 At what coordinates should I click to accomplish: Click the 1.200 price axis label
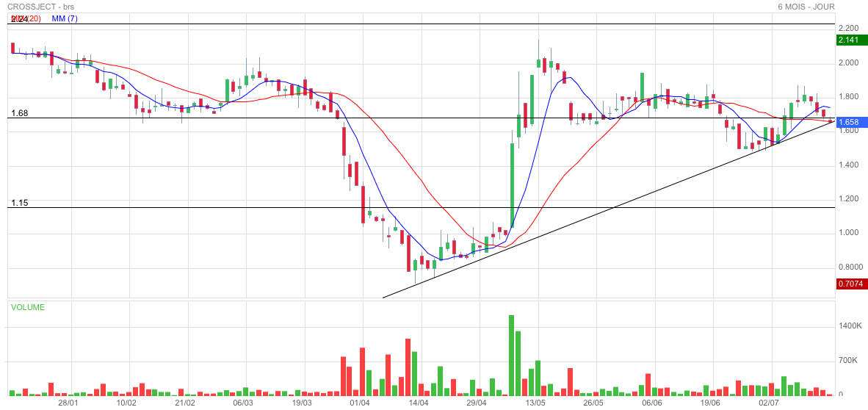tap(849, 199)
